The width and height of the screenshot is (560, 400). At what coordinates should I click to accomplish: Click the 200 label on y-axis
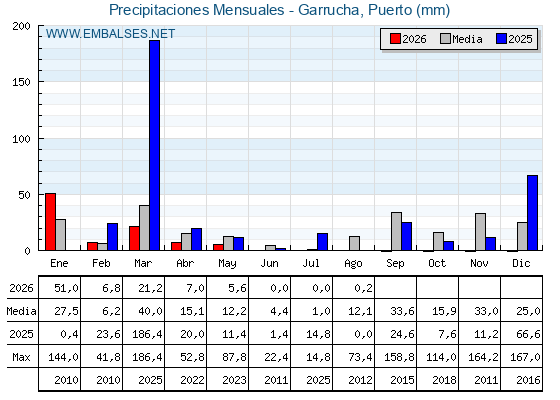[21, 26]
